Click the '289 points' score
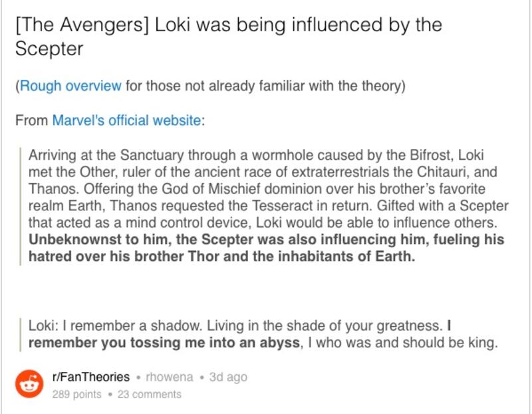The width and height of the screenshot is (532, 414). click(76, 394)
